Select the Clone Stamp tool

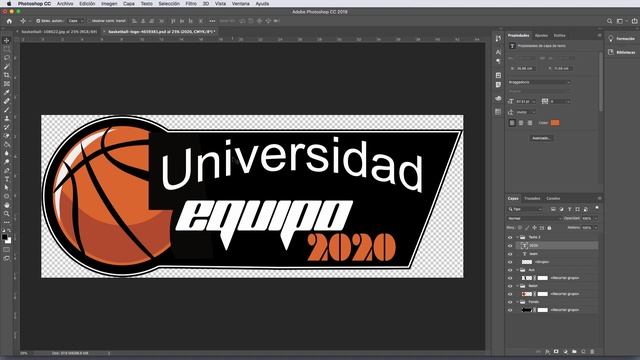(7, 118)
